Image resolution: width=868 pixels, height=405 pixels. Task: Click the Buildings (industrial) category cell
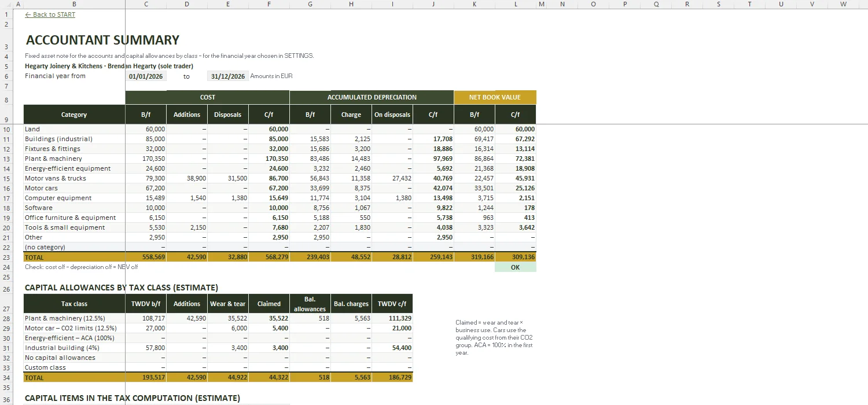coord(74,139)
